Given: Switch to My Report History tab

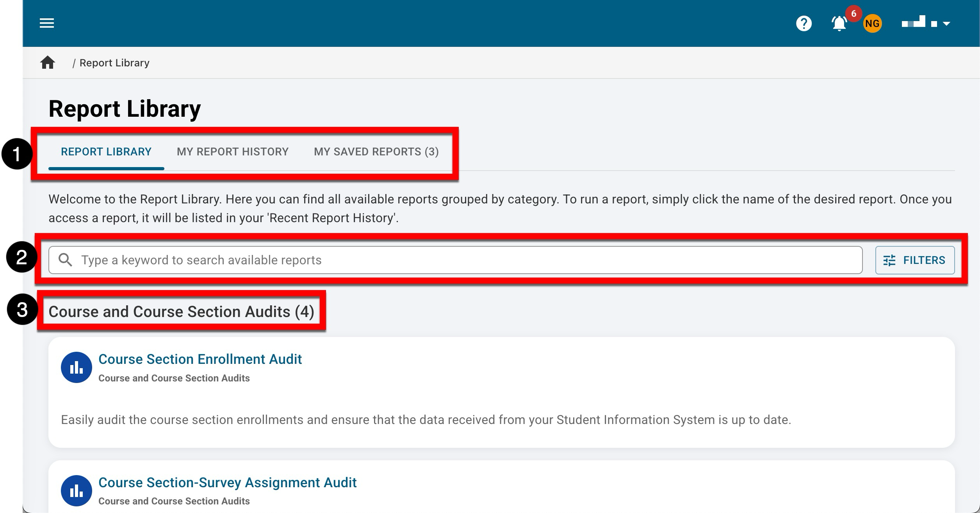Looking at the screenshot, I should pos(232,151).
